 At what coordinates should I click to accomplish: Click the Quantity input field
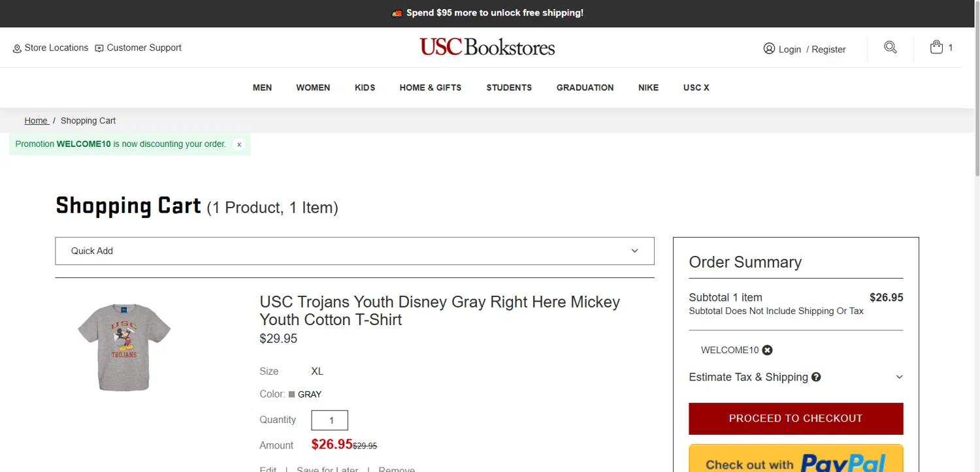click(329, 420)
